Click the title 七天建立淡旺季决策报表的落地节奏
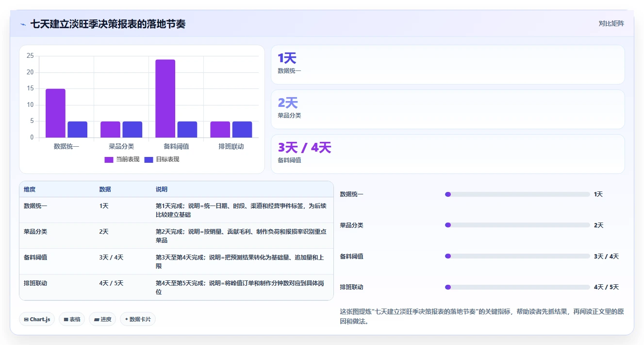 point(108,24)
